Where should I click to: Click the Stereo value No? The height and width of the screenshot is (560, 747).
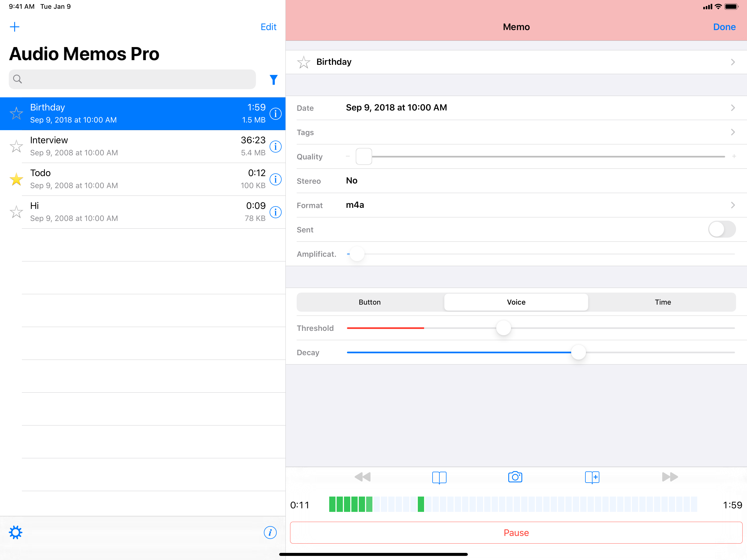[352, 181]
